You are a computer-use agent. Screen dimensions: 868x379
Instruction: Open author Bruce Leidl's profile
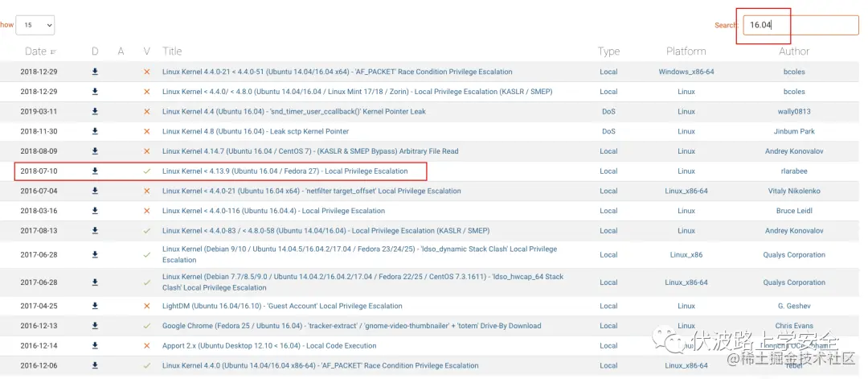794,211
